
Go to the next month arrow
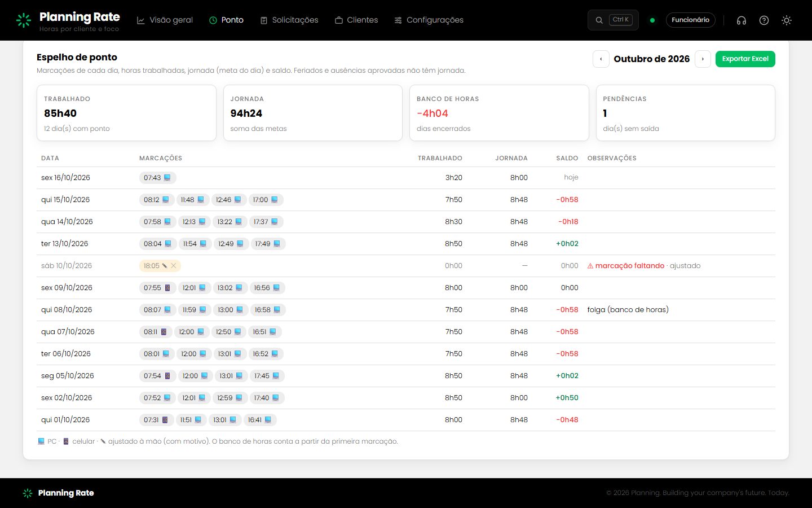pyautogui.click(x=703, y=59)
